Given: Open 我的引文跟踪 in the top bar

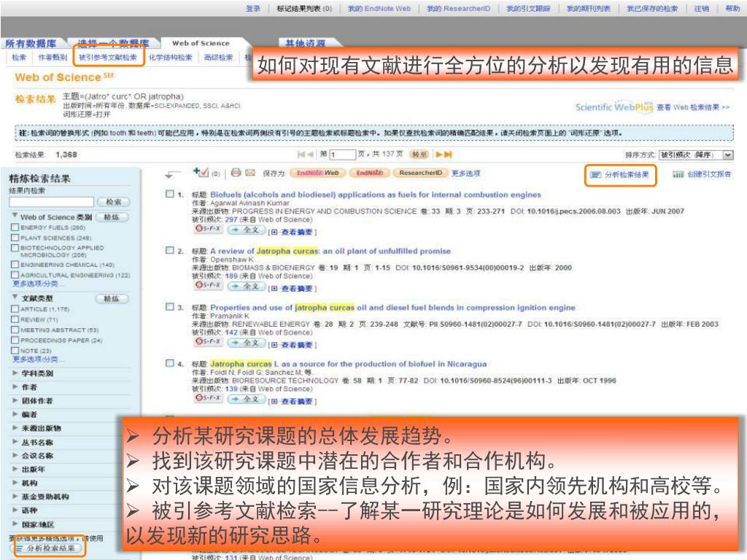Looking at the screenshot, I should coord(528,8).
